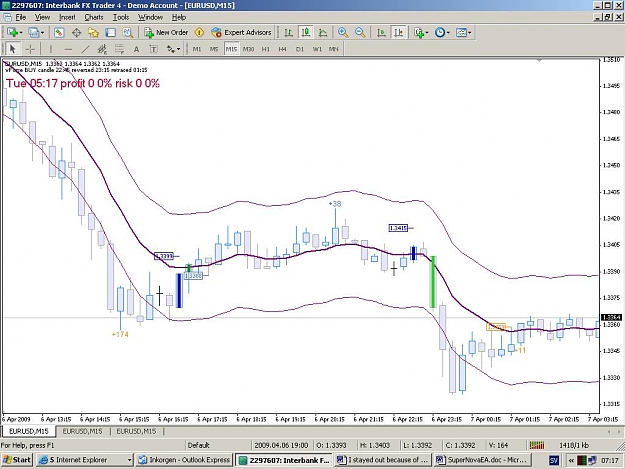
Task: Switch chart to Candlesticks mode
Action: pos(306,32)
